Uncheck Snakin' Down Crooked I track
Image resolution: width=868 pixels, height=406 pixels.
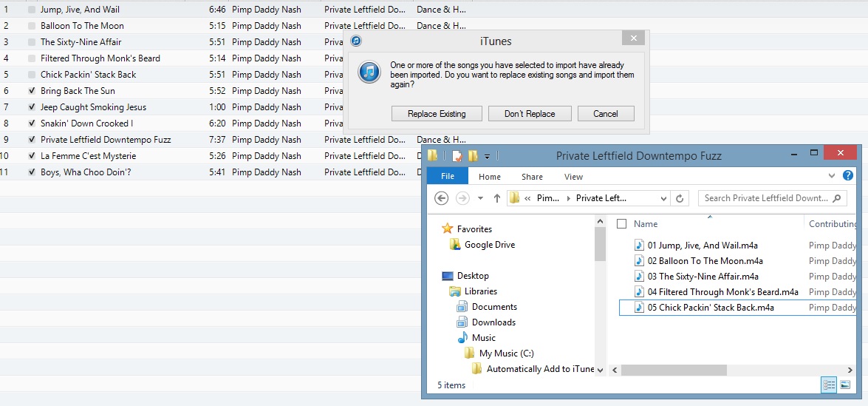click(x=32, y=123)
